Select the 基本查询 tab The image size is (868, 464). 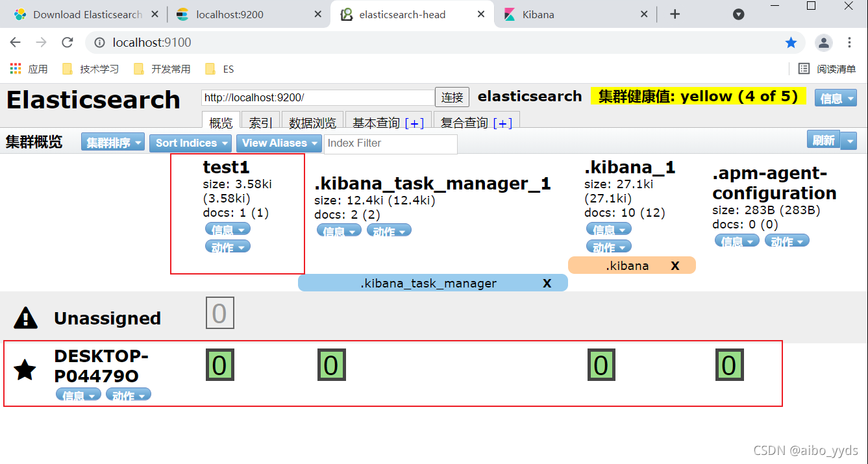pos(377,122)
